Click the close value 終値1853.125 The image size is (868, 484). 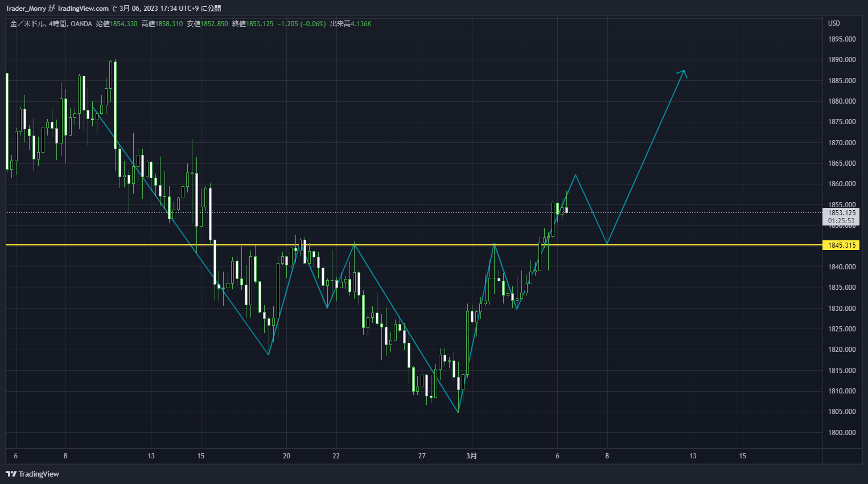[253, 24]
